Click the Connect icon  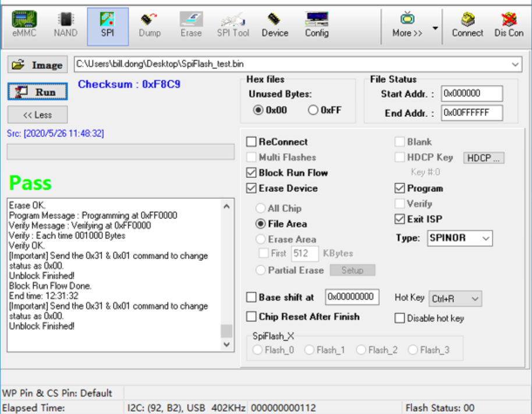(x=467, y=25)
